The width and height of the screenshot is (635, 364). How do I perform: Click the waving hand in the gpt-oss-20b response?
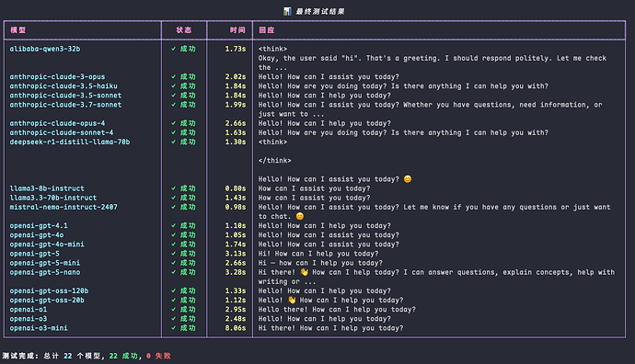pyautogui.click(x=292, y=300)
